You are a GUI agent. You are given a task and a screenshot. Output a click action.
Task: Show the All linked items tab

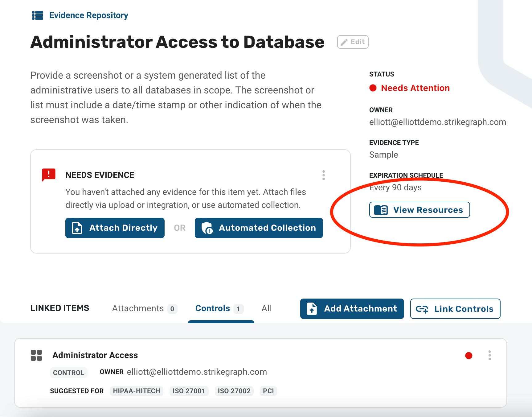(267, 308)
